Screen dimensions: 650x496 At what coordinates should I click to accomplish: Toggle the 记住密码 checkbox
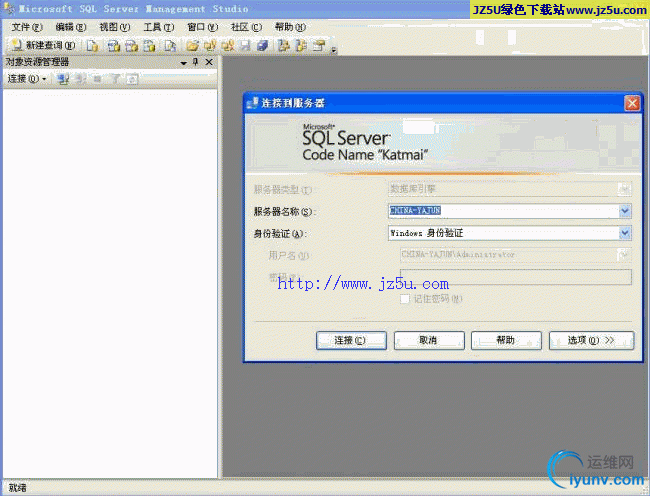pyautogui.click(x=405, y=298)
